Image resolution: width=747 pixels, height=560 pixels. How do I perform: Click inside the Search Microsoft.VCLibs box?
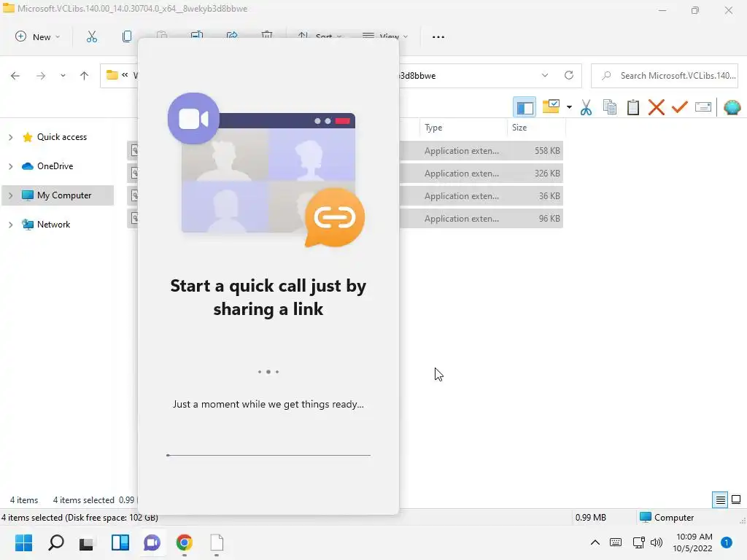665,76
